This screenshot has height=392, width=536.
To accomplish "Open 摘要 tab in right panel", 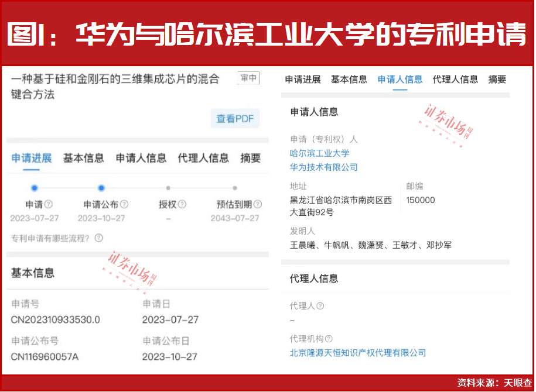I will (x=497, y=80).
